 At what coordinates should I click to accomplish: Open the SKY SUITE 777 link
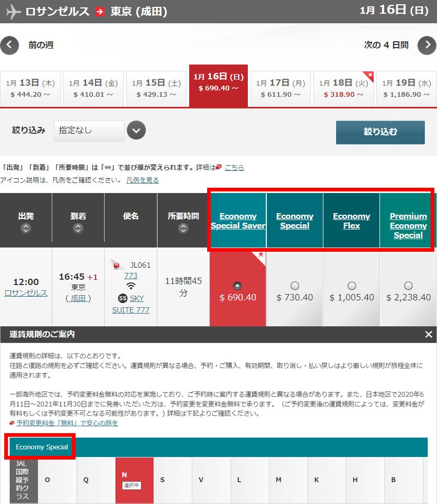131,304
